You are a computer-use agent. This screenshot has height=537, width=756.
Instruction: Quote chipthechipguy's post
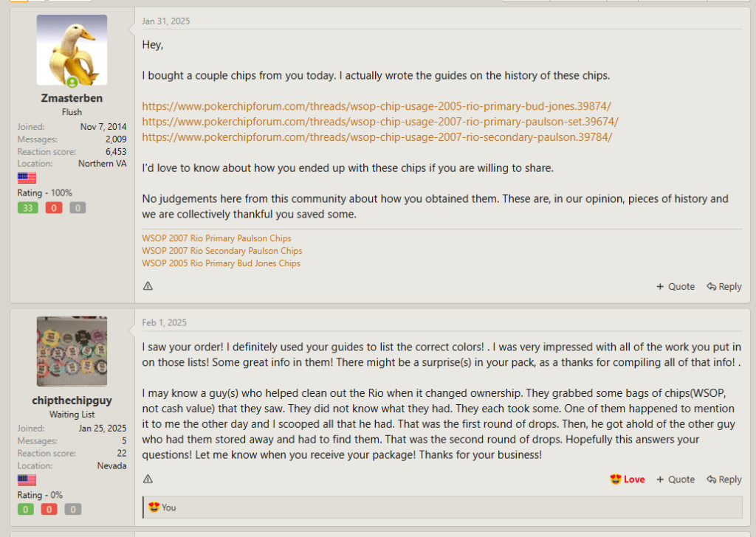676,479
